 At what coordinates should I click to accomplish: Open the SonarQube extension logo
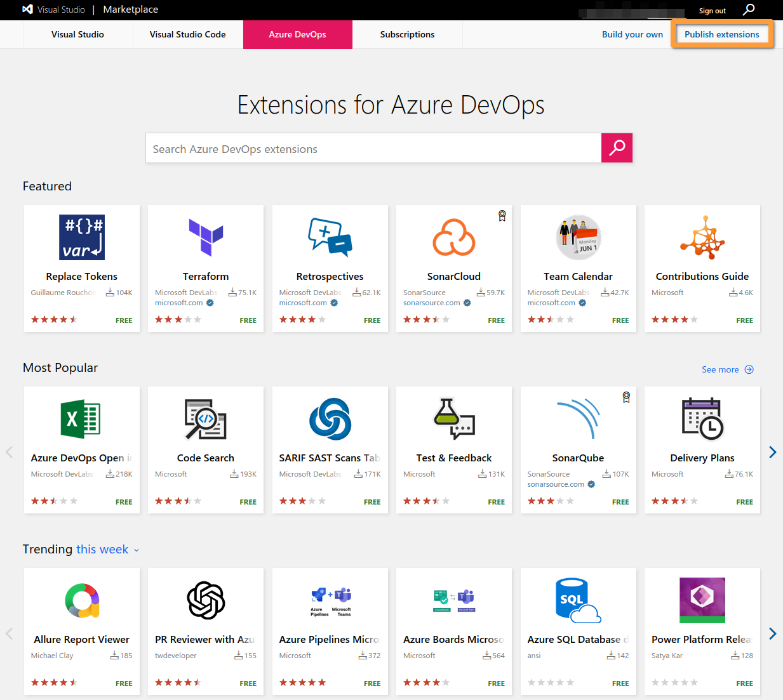coord(579,419)
